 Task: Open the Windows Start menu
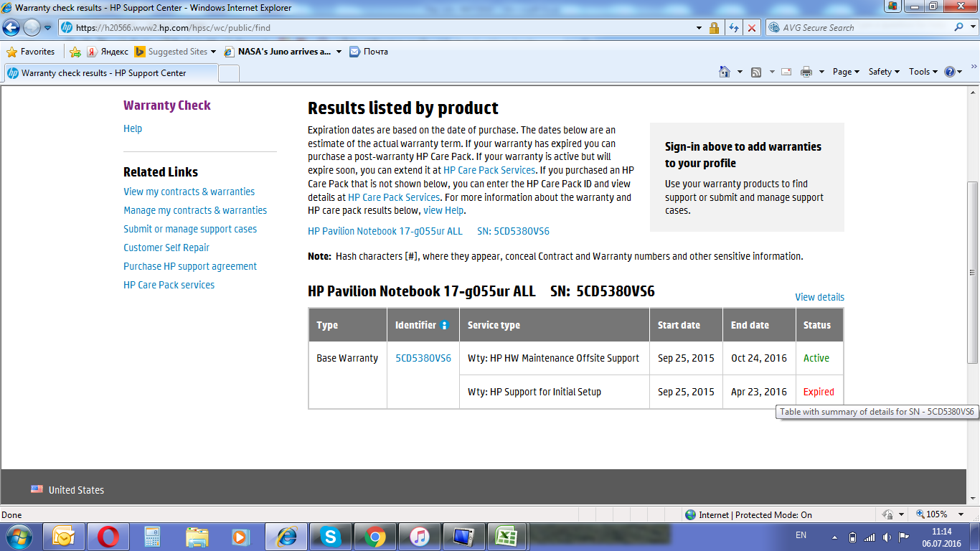19,536
